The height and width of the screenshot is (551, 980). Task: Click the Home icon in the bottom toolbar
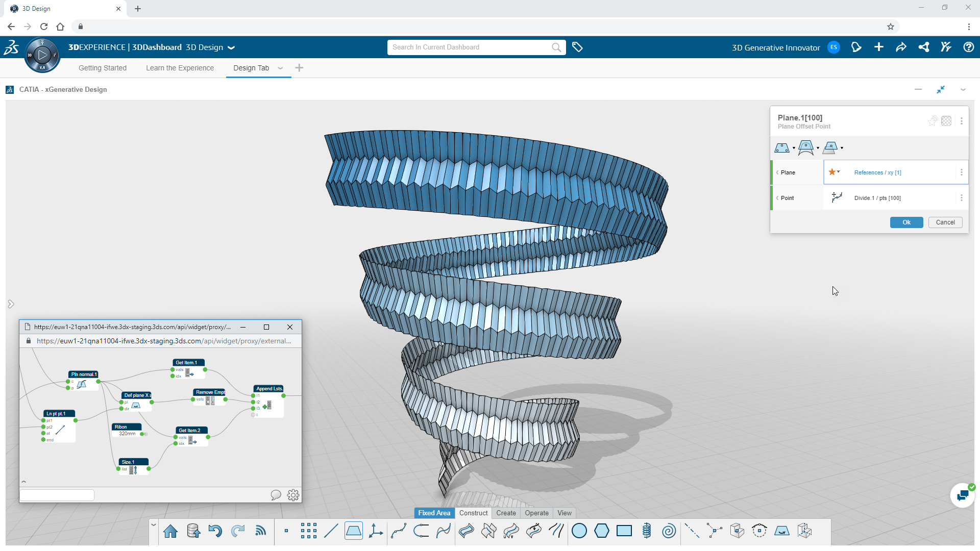[x=170, y=531]
